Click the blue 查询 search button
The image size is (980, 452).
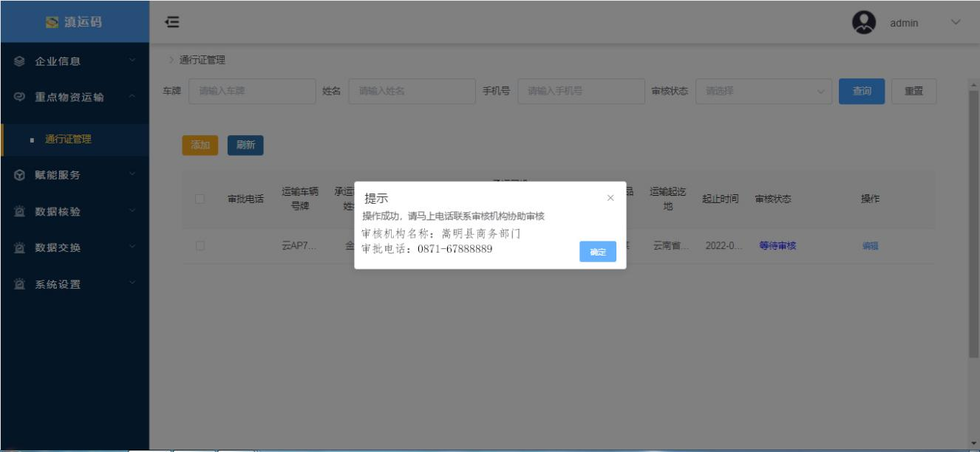[x=861, y=92]
